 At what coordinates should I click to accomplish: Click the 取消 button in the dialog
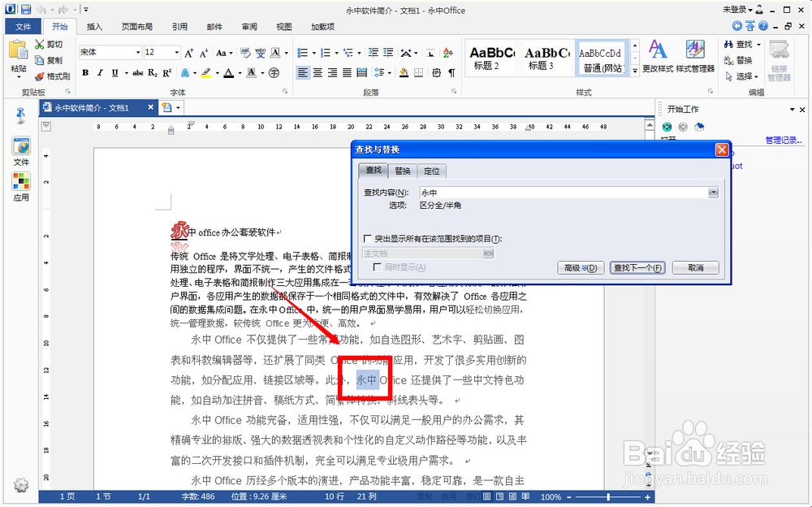(x=696, y=267)
